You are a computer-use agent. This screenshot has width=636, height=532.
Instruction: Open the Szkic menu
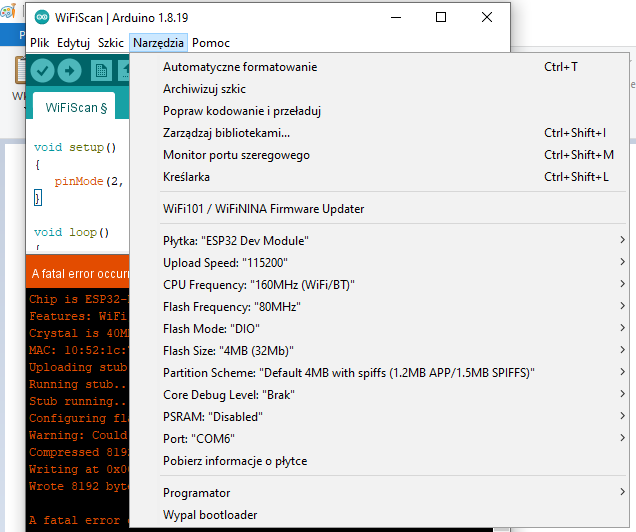[111, 43]
